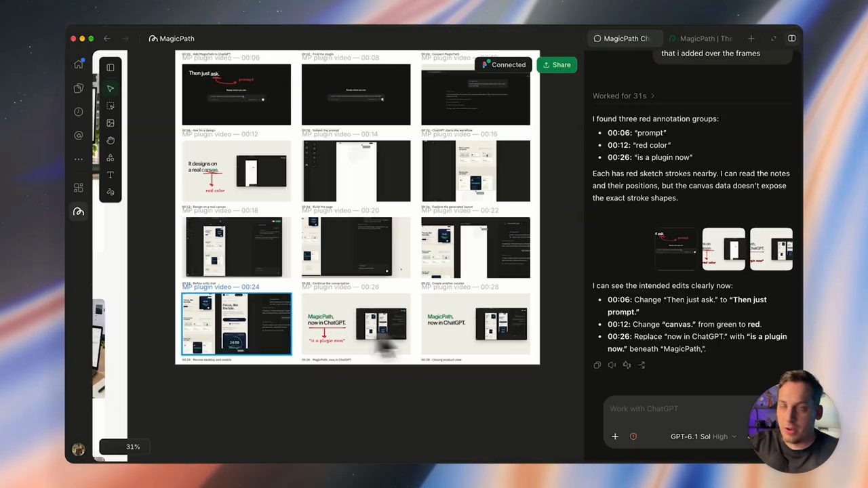Click the Connected status button
868x488 pixels.
click(x=504, y=65)
